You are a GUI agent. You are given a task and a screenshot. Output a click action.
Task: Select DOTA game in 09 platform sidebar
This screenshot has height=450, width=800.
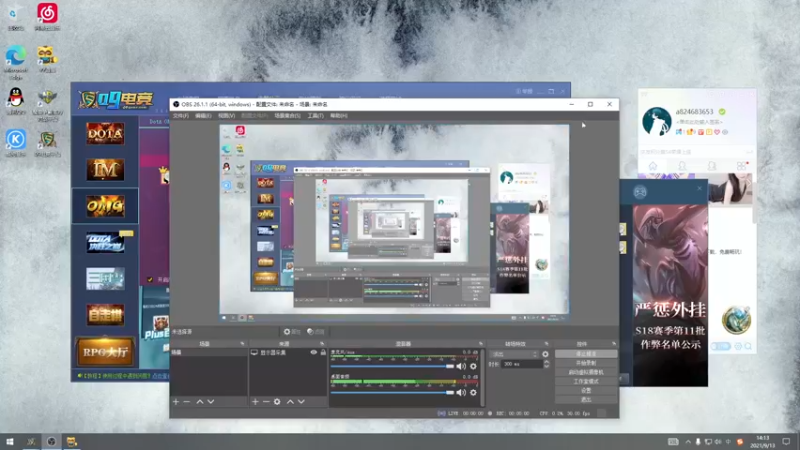pos(105,134)
